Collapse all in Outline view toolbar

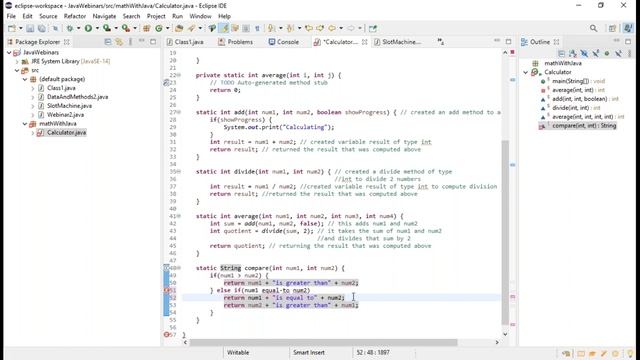coord(562,53)
